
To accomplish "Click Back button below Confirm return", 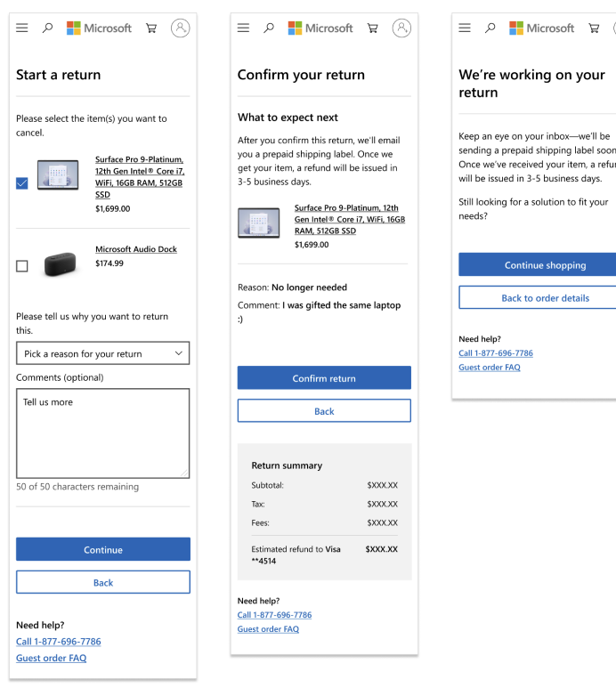I will point(324,411).
